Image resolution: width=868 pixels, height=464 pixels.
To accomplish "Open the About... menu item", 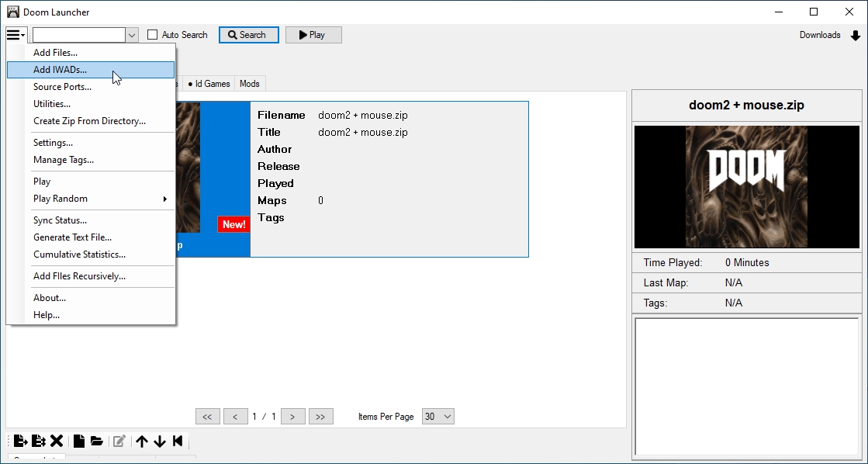I will click(91, 298).
